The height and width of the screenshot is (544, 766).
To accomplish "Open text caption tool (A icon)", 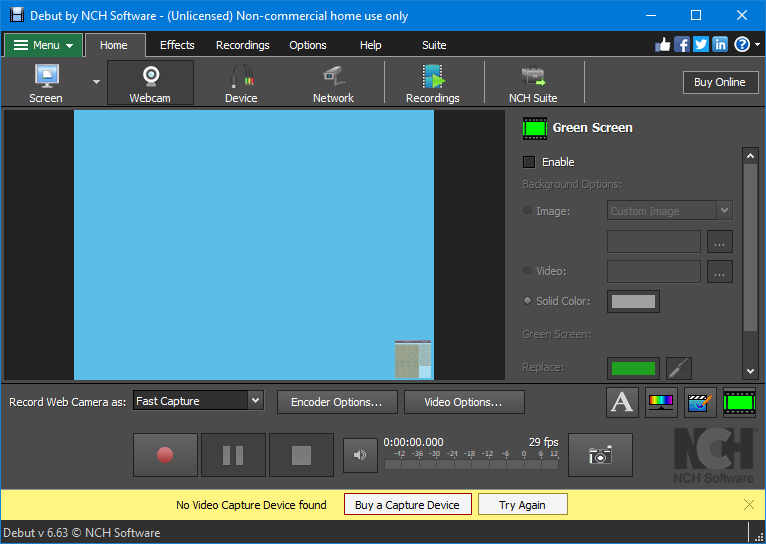I will tap(622, 402).
